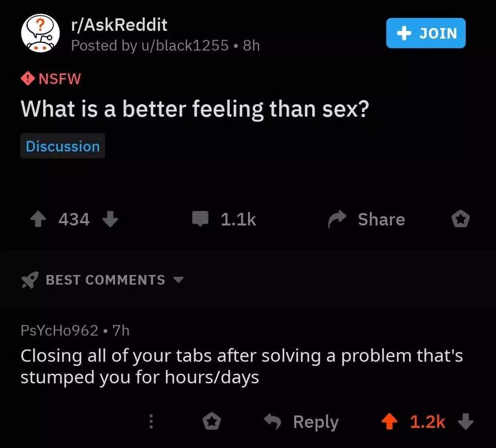Give an award to the post

pyautogui.click(x=460, y=220)
